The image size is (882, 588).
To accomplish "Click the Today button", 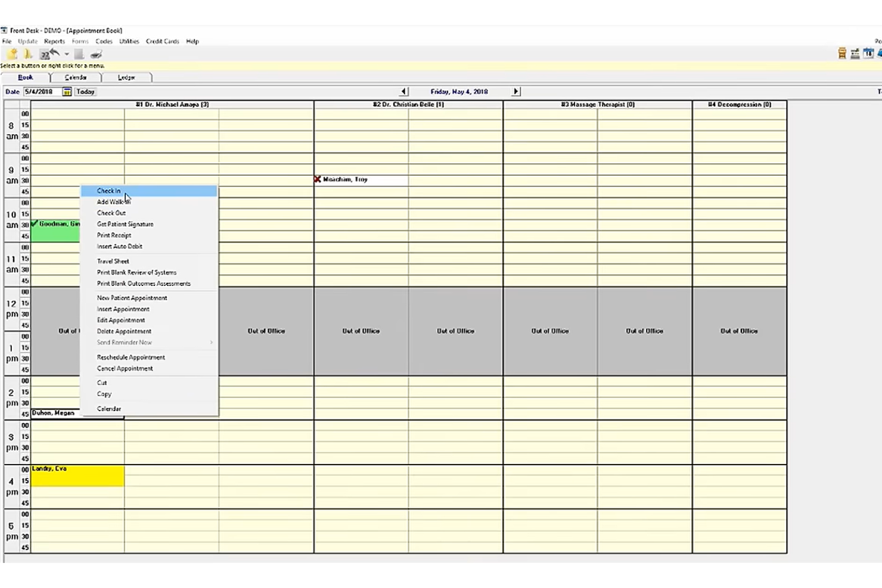I will 84,92.
